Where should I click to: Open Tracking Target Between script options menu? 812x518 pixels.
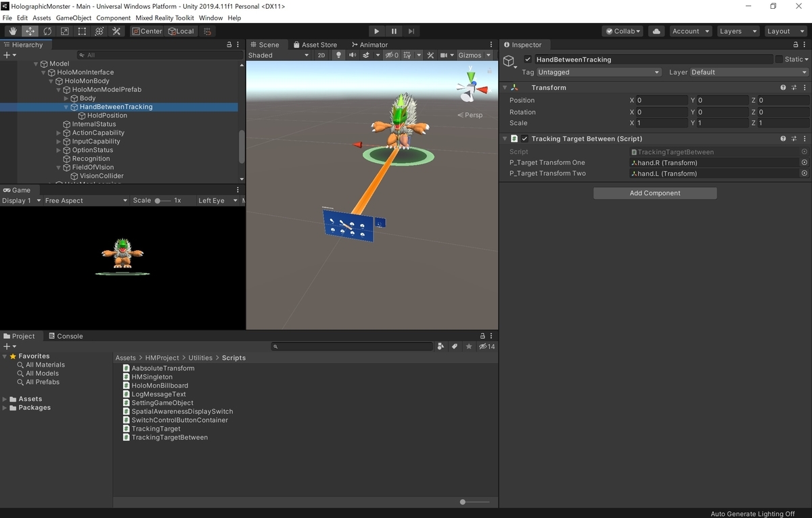[x=805, y=139]
